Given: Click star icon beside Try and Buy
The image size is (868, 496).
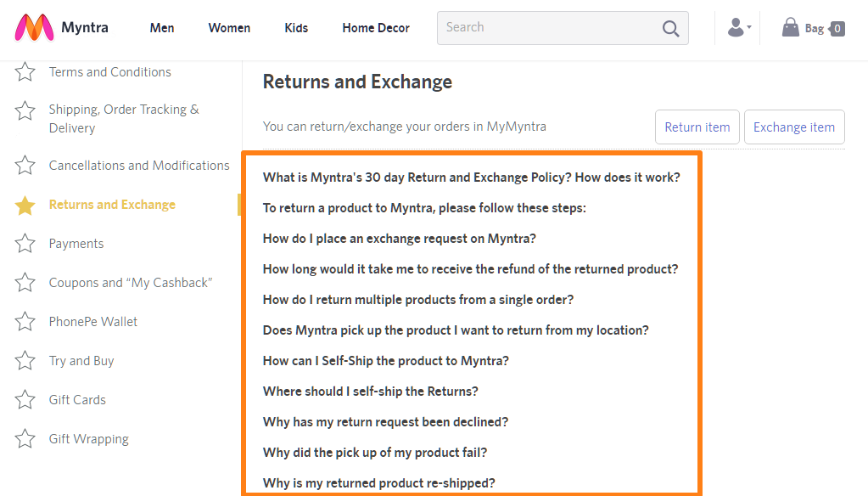Looking at the screenshot, I should (25, 361).
